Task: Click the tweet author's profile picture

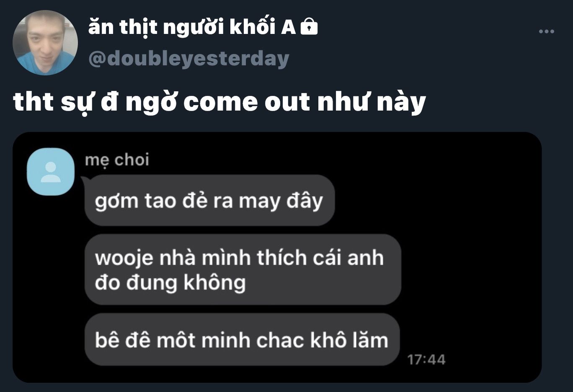Action: click(x=45, y=43)
